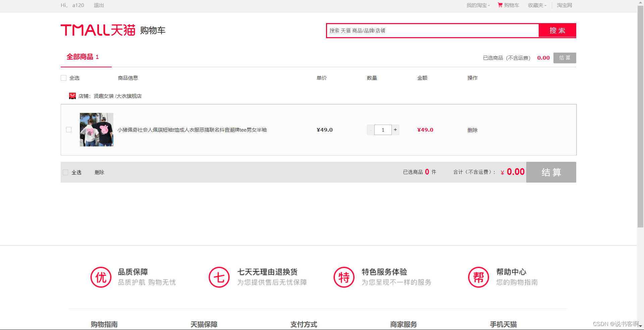Click the red shopping cart icon in top bar
The height and width of the screenshot is (330, 644).
(500, 5)
